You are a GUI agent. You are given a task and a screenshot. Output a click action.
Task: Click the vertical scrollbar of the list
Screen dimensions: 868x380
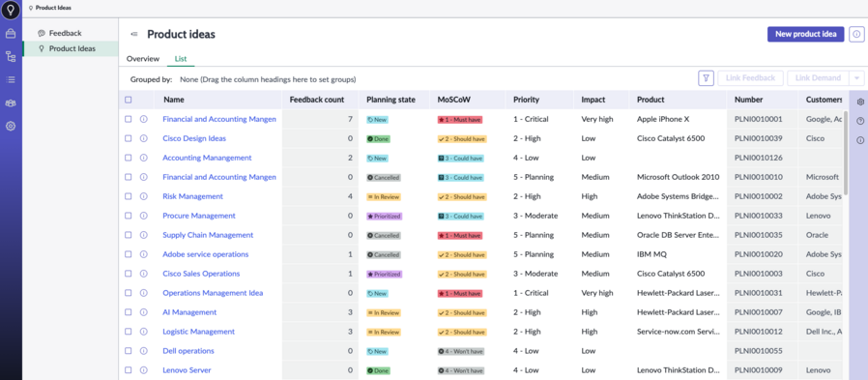(846, 153)
